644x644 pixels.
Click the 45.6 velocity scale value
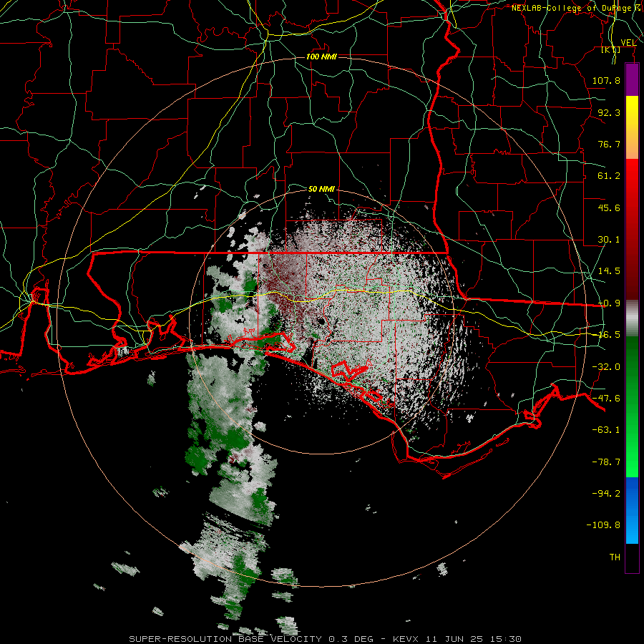(x=609, y=208)
